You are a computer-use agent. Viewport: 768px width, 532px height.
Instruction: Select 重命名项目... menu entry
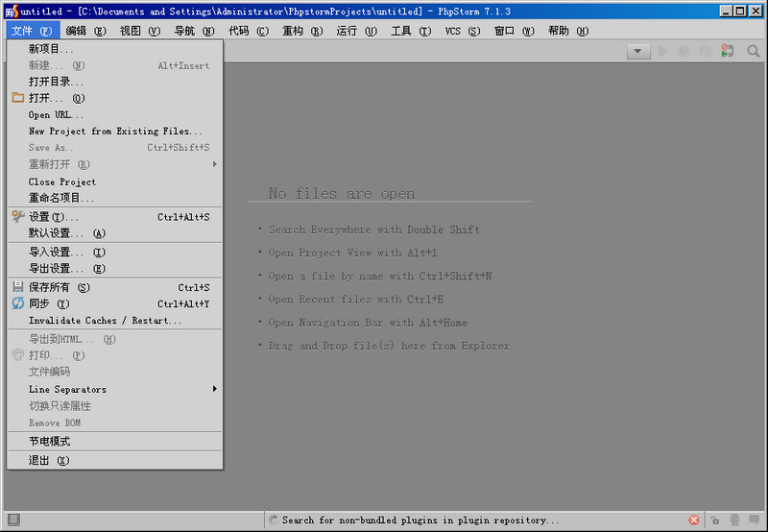[115, 198]
